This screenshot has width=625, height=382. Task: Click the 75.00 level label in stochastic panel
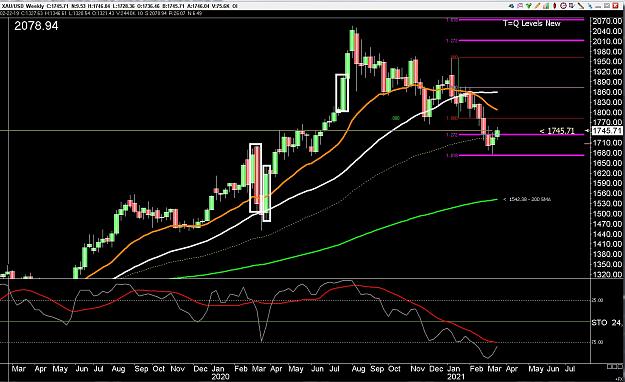point(597,342)
